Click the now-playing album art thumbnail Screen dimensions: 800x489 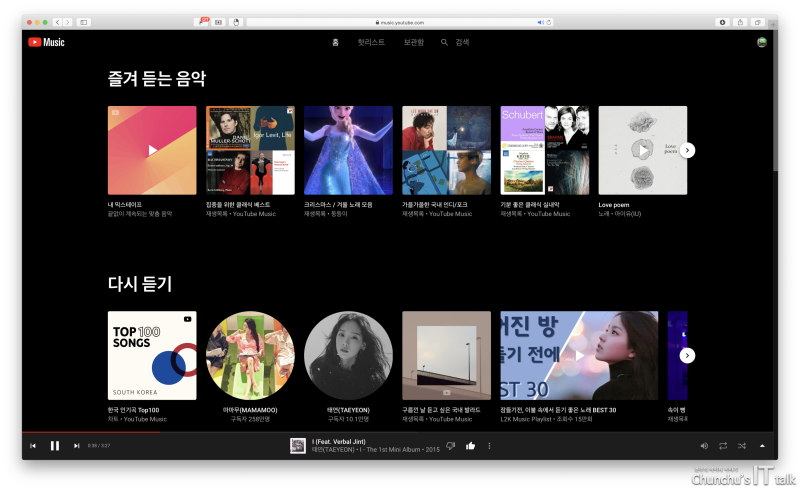tap(298, 446)
